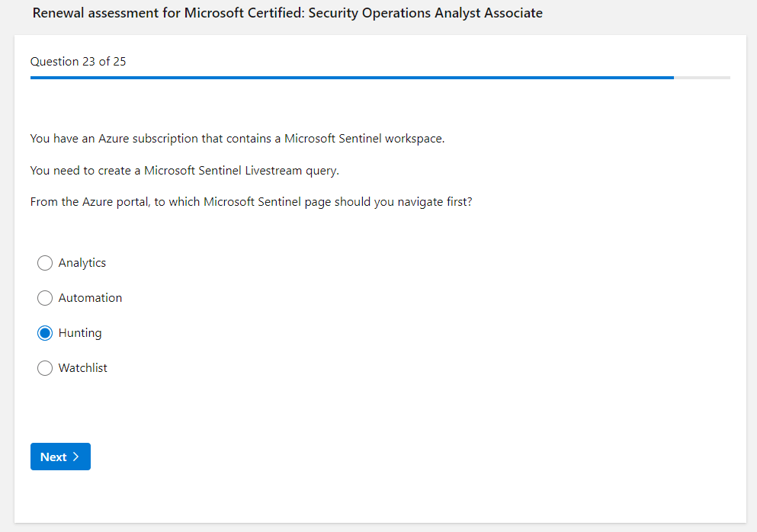This screenshot has height=532, width=757.
Task: Click the words Security Operations Analyst Associate
Action: pyautogui.click(x=425, y=13)
